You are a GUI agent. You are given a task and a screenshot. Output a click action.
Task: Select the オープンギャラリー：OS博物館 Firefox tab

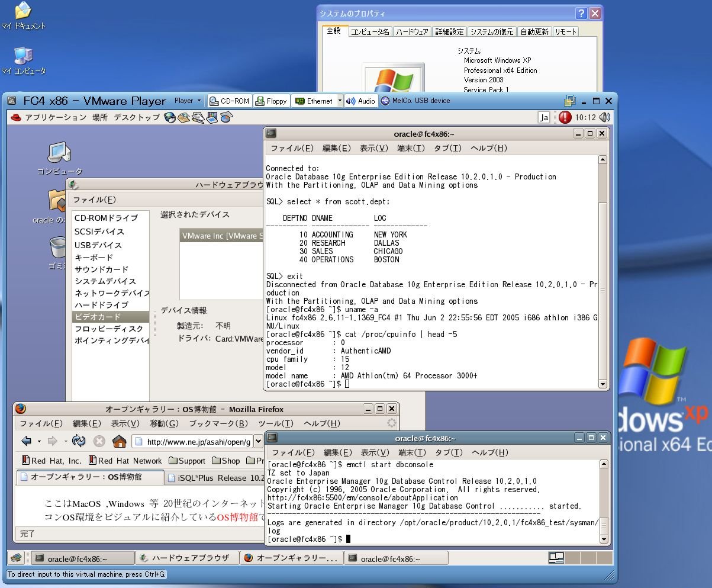pos(90,477)
